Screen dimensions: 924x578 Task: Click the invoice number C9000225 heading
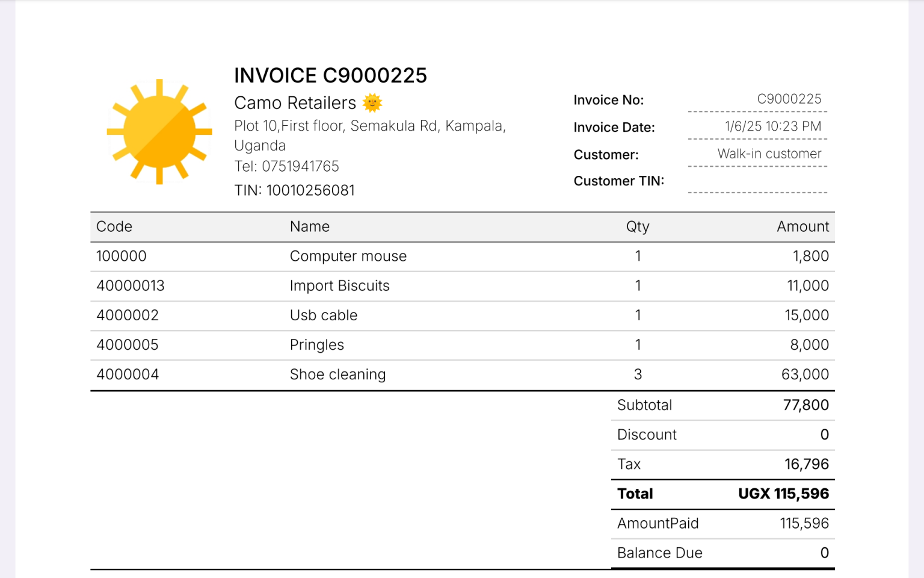coord(330,75)
